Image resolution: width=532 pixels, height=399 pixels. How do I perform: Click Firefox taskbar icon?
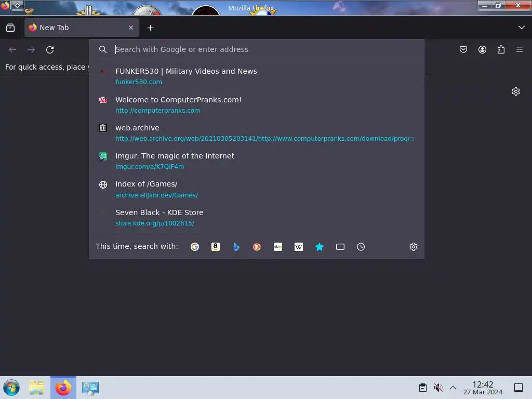click(x=63, y=388)
